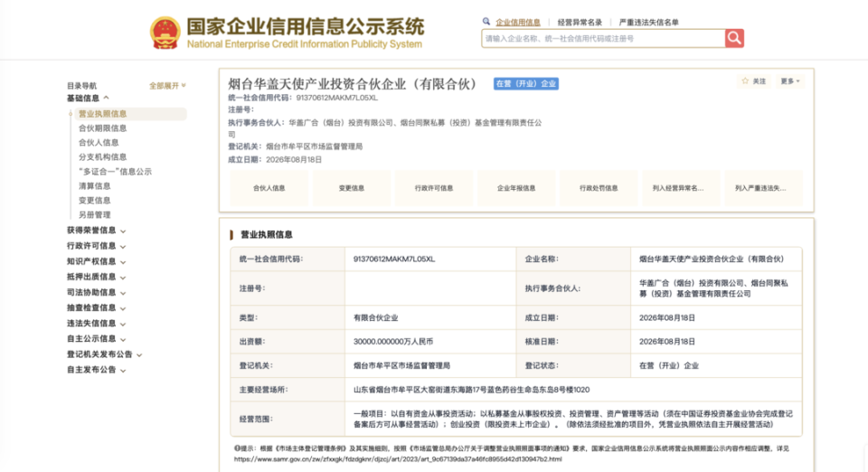The width and height of the screenshot is (868, 472).
Task: Click the 烟台华盖天使产业投资合伙企业 title heading
Action: point(352,83)
